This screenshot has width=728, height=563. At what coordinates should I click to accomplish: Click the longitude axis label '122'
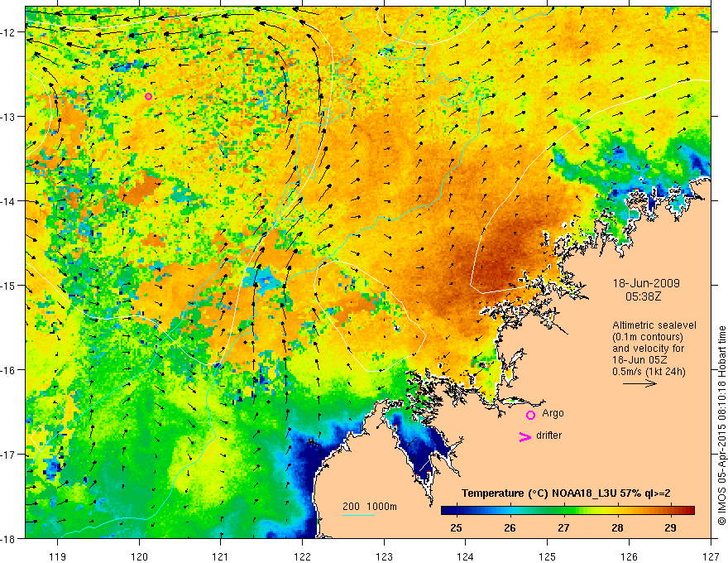coord(302,556)
